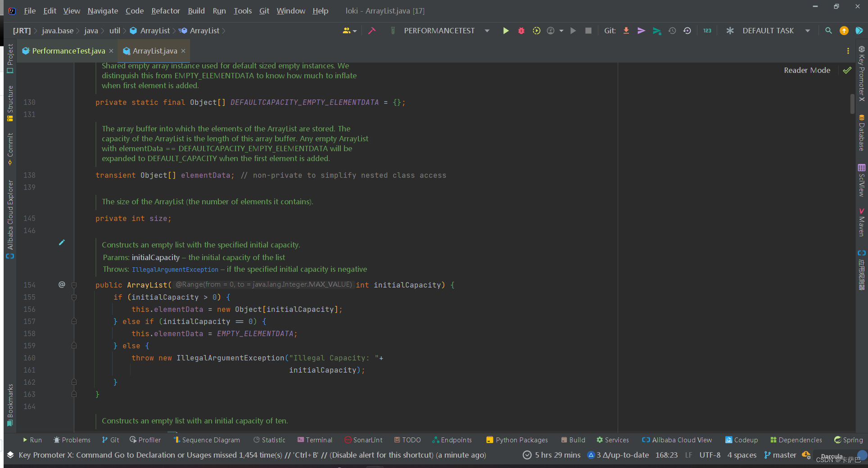
Task: Open the Problems tool window
Action: coord(72,440)
